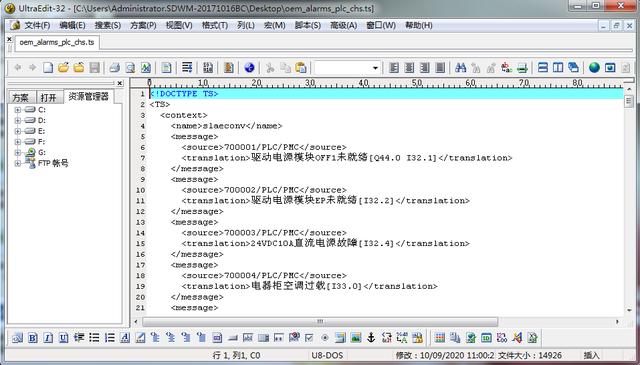
Task: Click the HTML Bold B icon
Action: click(33, 338)
